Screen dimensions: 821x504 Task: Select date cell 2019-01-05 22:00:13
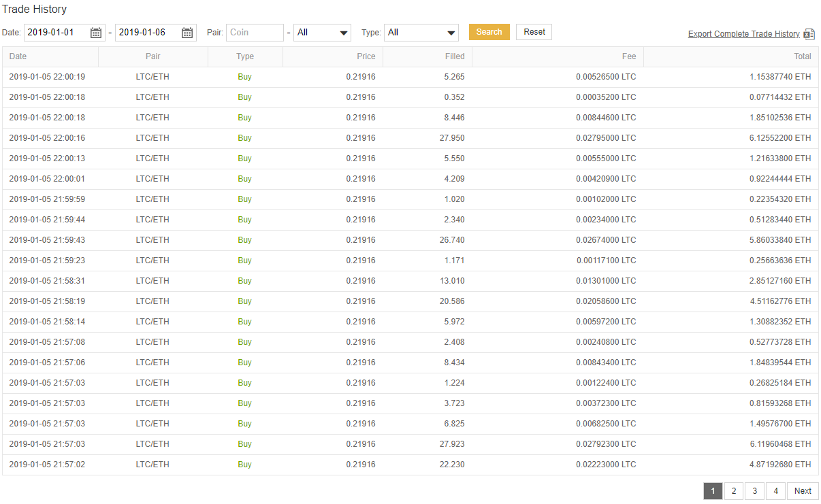47,158
